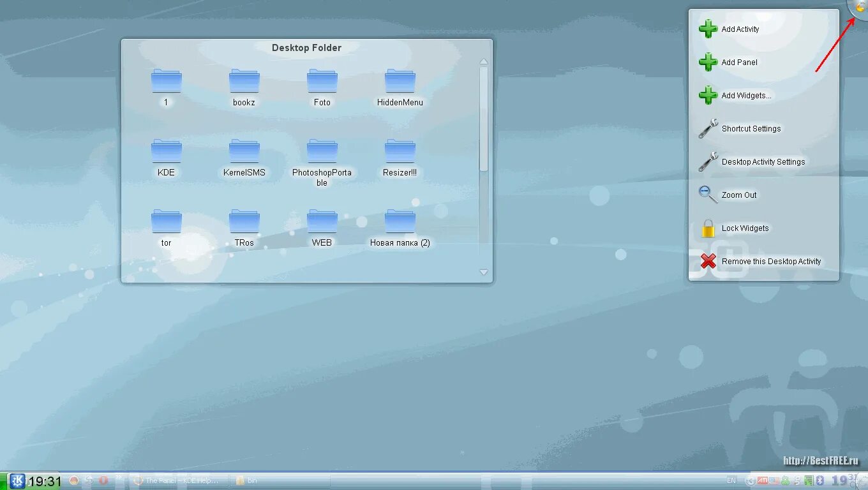This screenshot has height=490, width=868.
Task: Click the EN keyboard layout indicator
Action: (x=731, y=480)
